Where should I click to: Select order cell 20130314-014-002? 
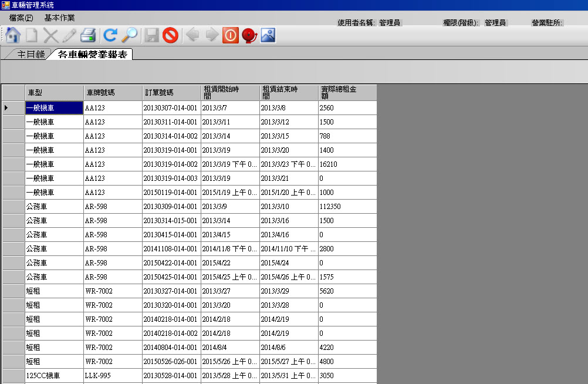point(172,136)
